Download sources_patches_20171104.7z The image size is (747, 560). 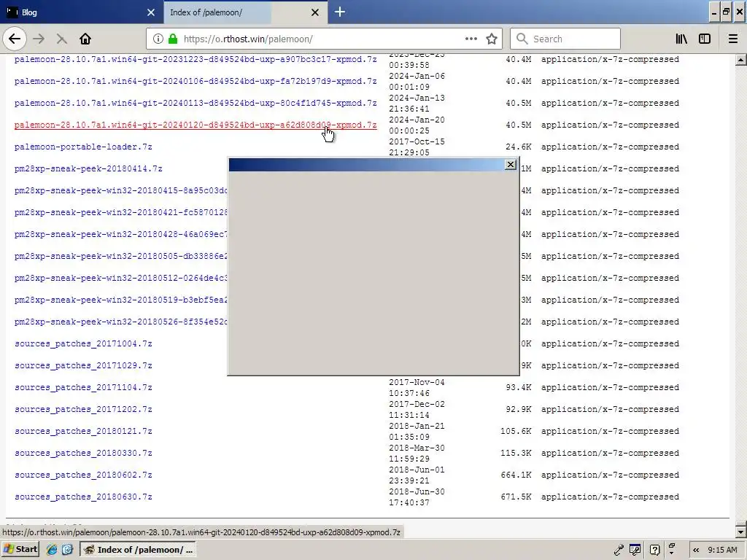(x=83, y=388)
